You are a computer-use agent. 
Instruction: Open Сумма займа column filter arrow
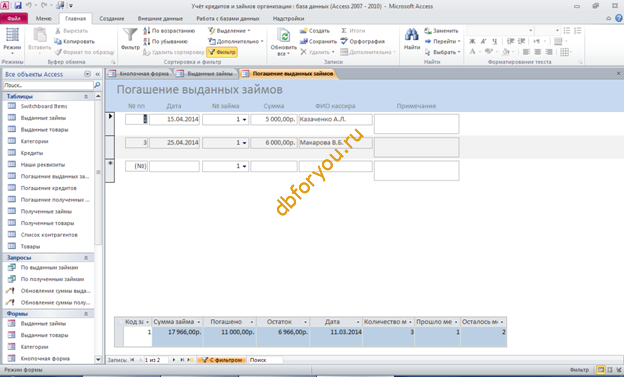click(199, 322)
